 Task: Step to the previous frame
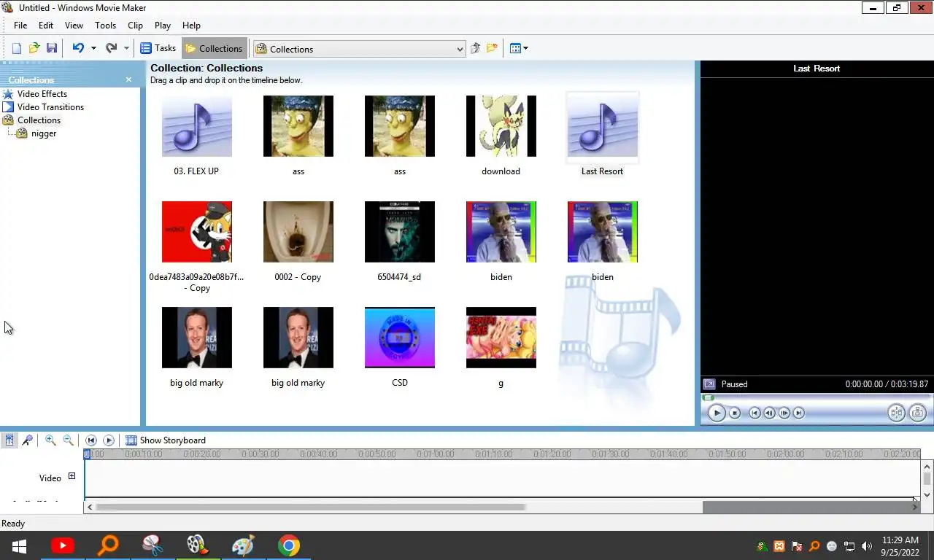click(x=770, y=413)
